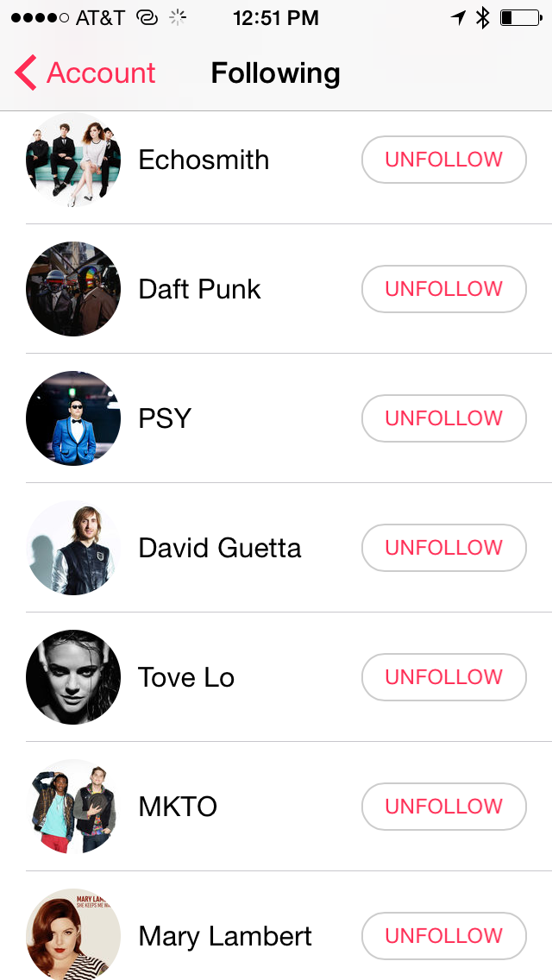Tap Mary Lambert's album art avatar
Screen dimensions: 552x980
click(x=73, y=934)
